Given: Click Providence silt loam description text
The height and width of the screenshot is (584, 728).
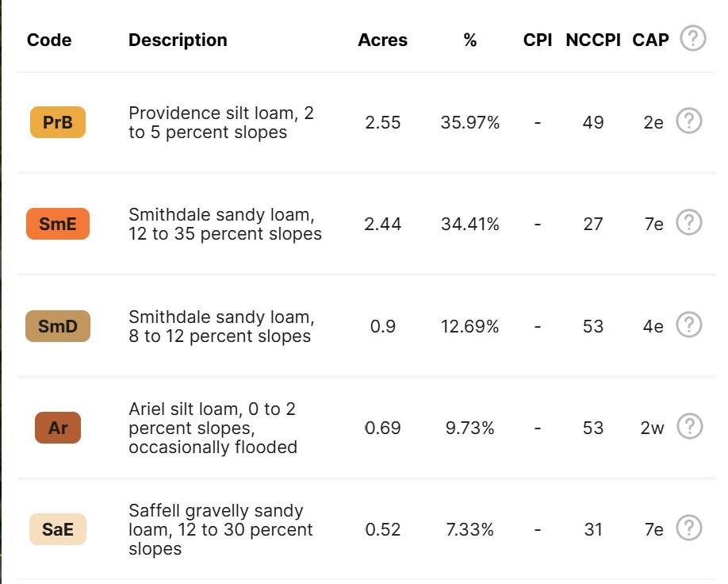Looking at the screenshot, I should (x=221, y=123).
